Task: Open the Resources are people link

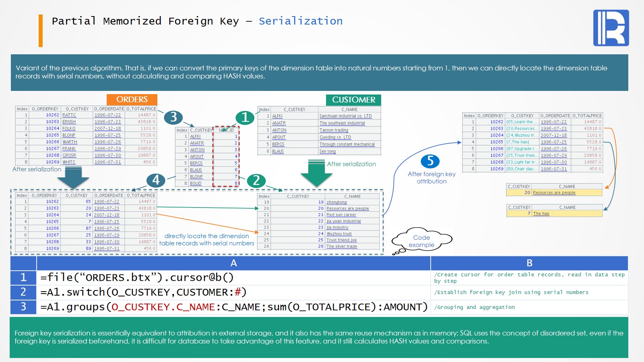Action: click(x=554, y=193)
